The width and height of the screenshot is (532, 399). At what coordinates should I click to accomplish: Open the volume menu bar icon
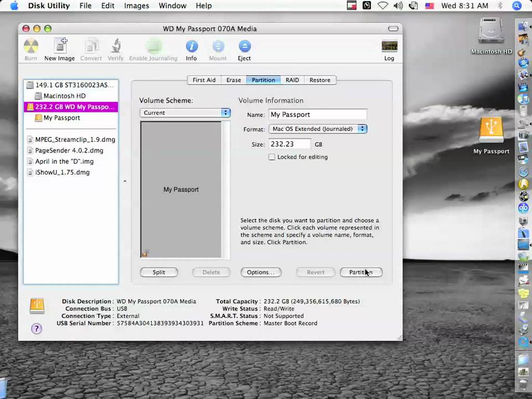pos(398,6)
